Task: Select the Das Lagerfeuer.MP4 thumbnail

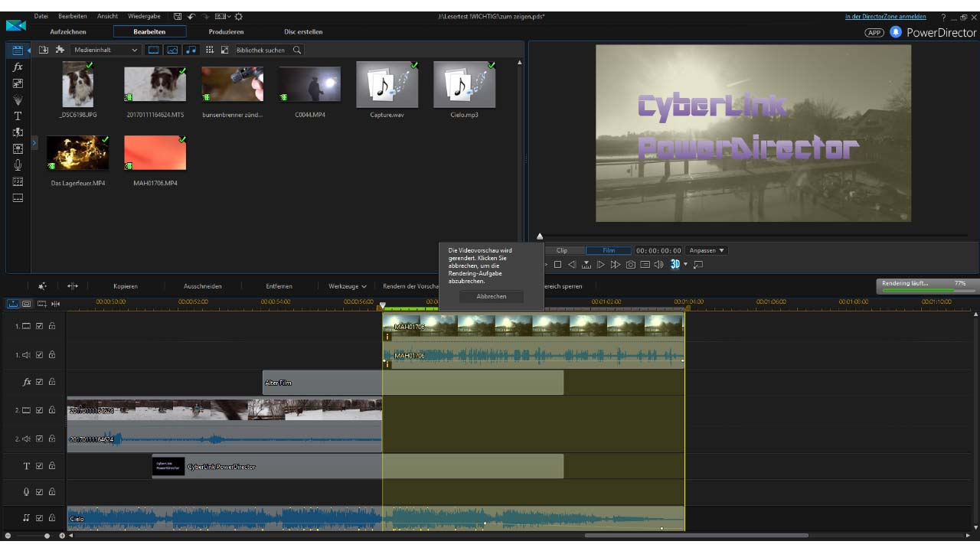Action: point(77,153)
